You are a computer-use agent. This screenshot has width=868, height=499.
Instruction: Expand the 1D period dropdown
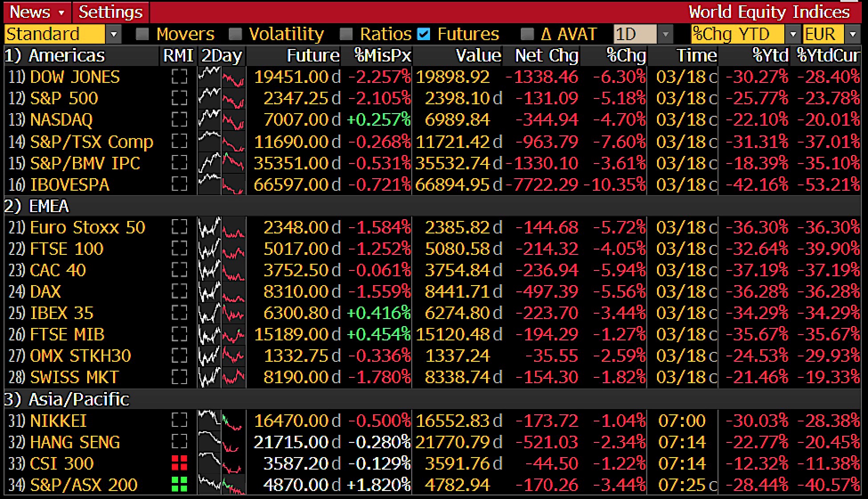tap(665, 34)
